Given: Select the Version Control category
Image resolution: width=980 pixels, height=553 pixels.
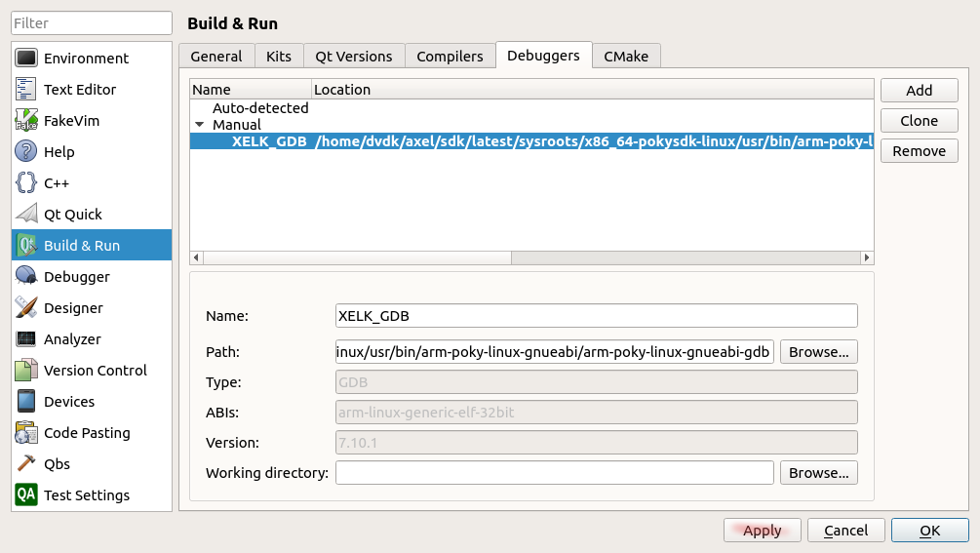Looking at the screenshot, I should tap(95, 371).
